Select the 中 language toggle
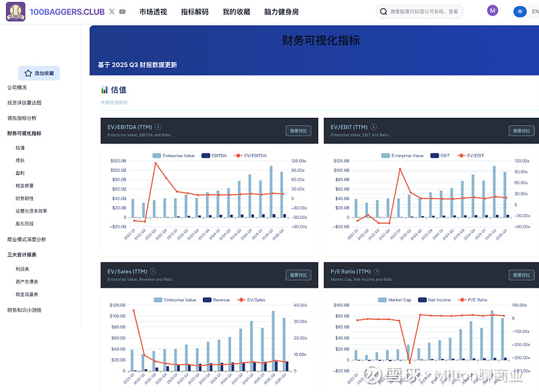Screen dimensions: 539x392 tap(519, 11)
